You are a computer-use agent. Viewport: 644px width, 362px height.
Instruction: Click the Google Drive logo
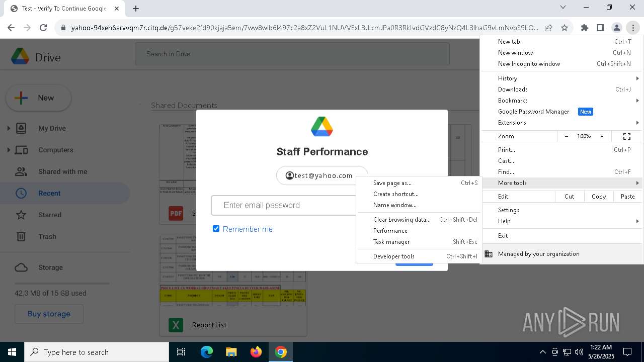[x=21, y=56]
